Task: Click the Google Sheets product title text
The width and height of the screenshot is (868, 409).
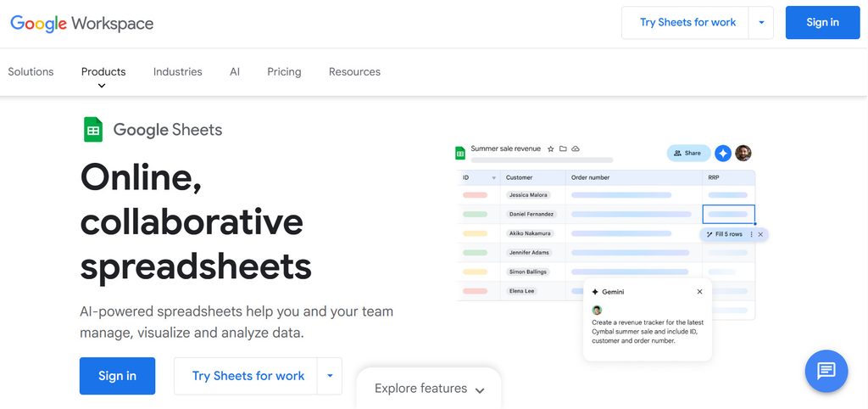Action: 168,130
